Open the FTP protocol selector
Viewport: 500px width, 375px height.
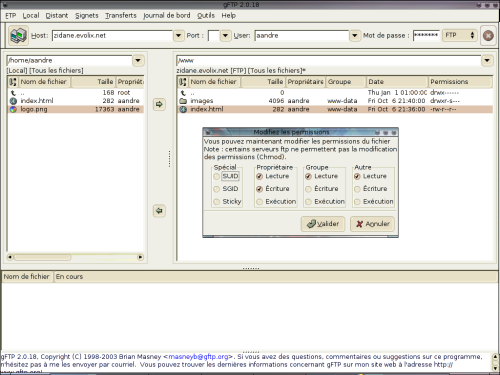click(x=459, y=35)
